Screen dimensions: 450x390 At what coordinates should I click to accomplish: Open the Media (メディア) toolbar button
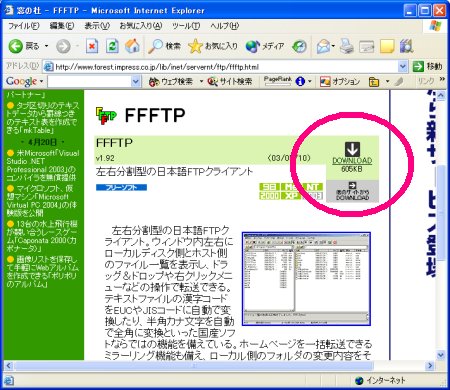pyautogui.click(x=265, y=46)
